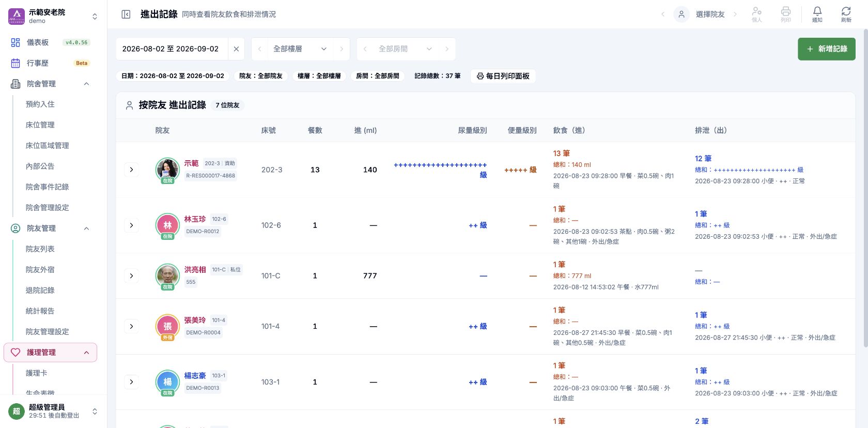Go to previous room arrow

coord(365,49)
